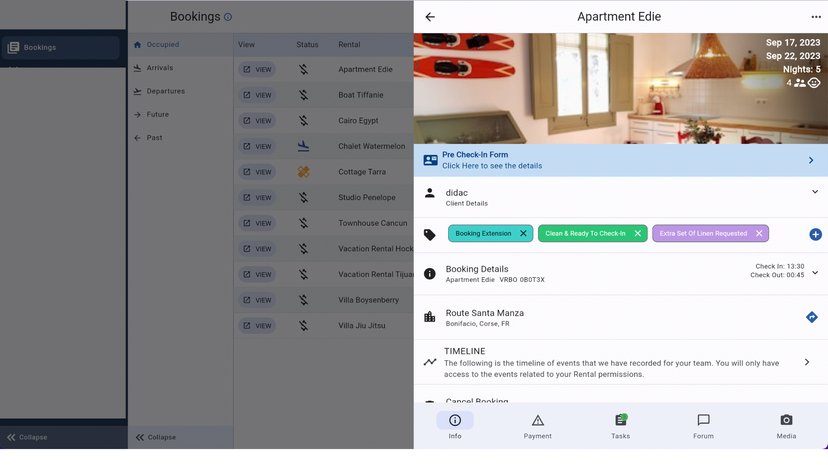This screenshot has width=828, height=465.
Task: Expand the Booking Details section
Action: tap(814, 273)
